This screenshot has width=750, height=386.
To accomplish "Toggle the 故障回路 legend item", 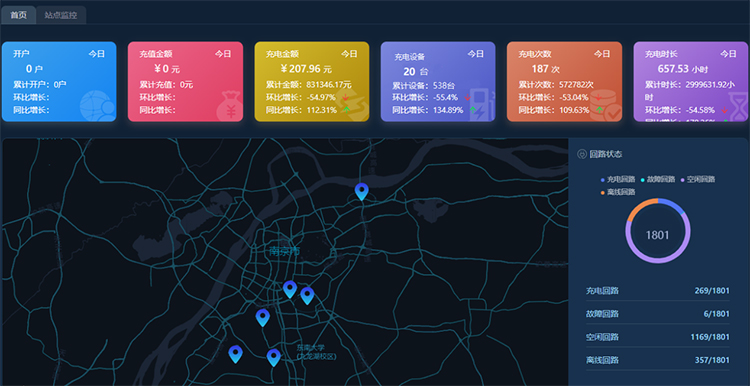I will coord(658,179).
